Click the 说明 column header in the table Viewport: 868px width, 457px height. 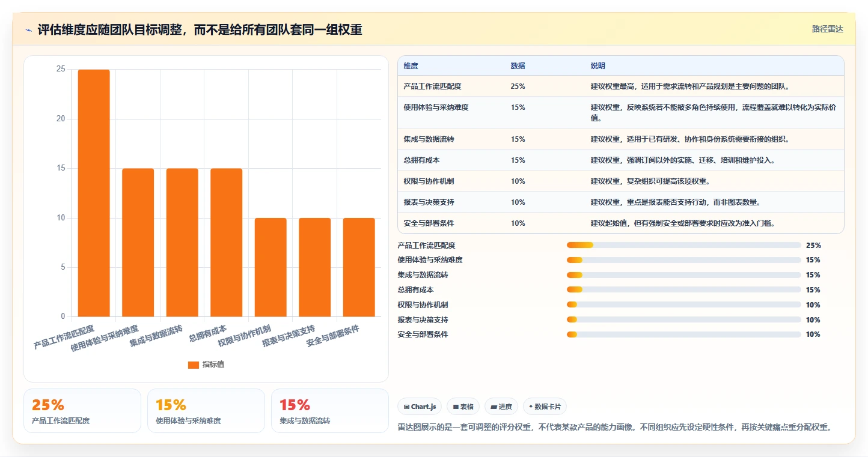coord(598,65)
